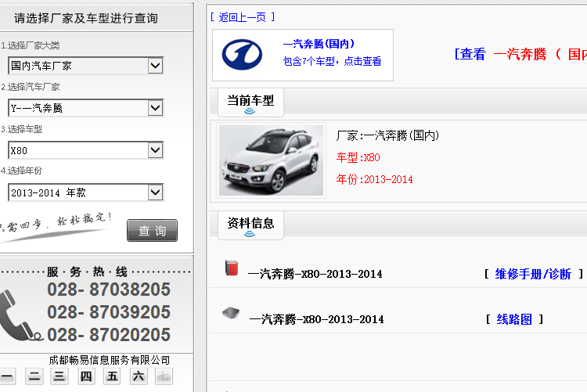
Task: Click the 3.选择车型 label
Action: point(21,130)
